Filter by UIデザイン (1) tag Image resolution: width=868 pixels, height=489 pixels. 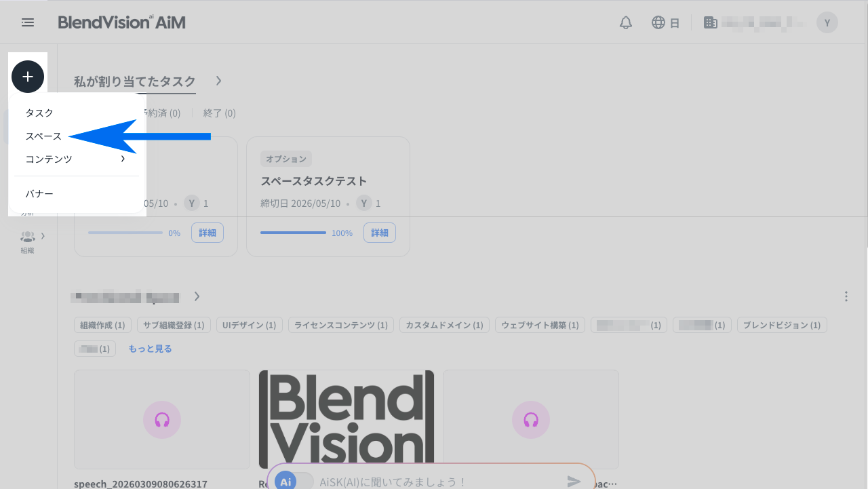coord(250,326)
